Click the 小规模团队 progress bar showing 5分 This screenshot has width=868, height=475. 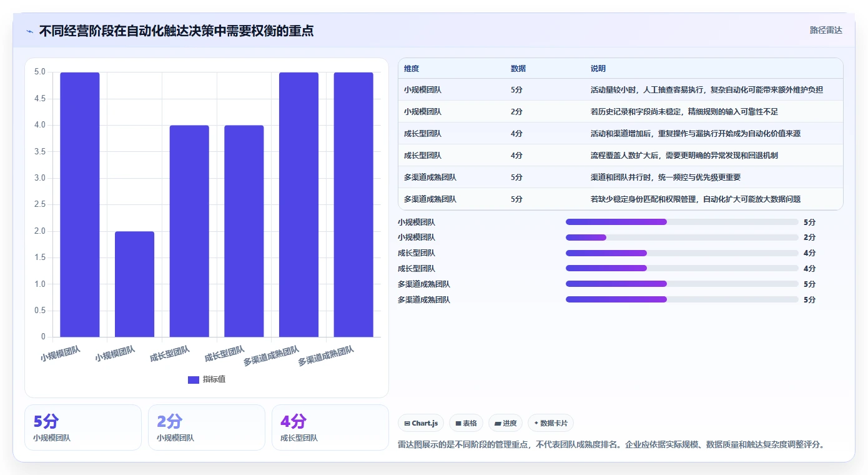[682, 222]
